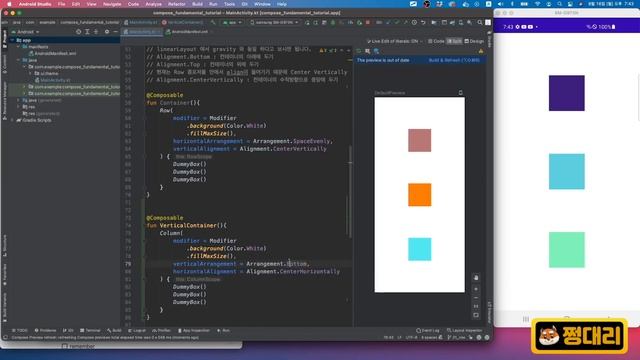This screenshot has height=360, width=640.
Task: Click the preview zoom to fit icon
Action: click(x=476, y=315)
